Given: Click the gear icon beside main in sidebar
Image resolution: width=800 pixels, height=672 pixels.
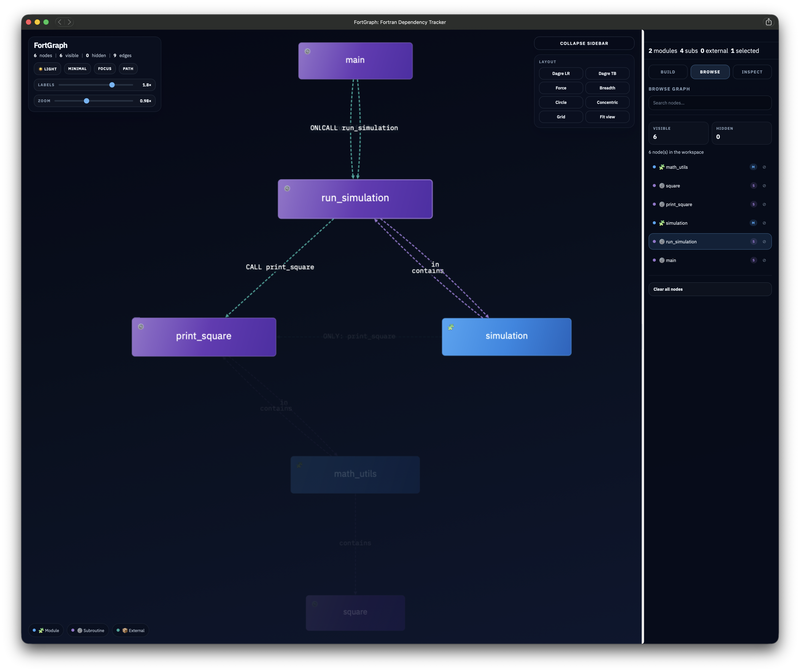Looking at the screenshot, I should (662, 260).
